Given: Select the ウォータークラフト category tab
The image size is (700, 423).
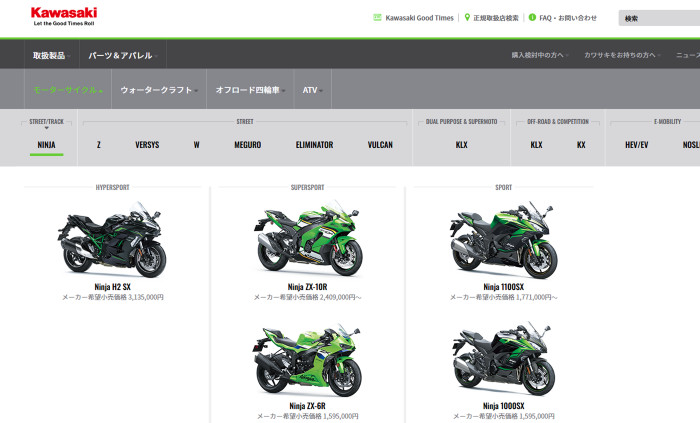Looking at the screenshot, I should point(158,90).
